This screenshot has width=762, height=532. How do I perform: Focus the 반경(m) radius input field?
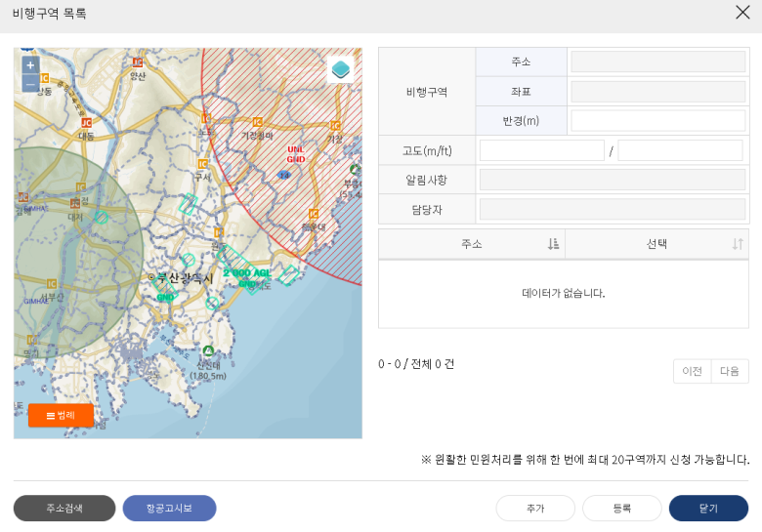pyautogui.click(x=658, y=121)
